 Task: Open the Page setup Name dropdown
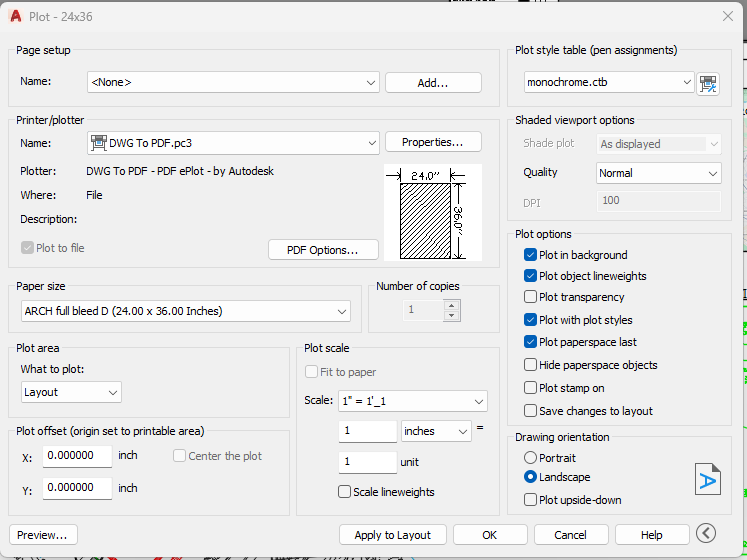[233, 82]
